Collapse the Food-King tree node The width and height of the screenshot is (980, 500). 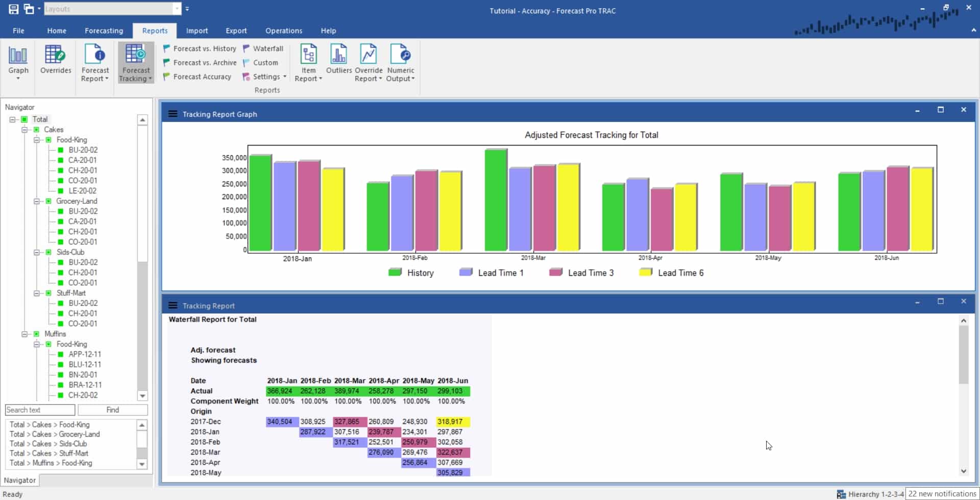tap(36, 139)
